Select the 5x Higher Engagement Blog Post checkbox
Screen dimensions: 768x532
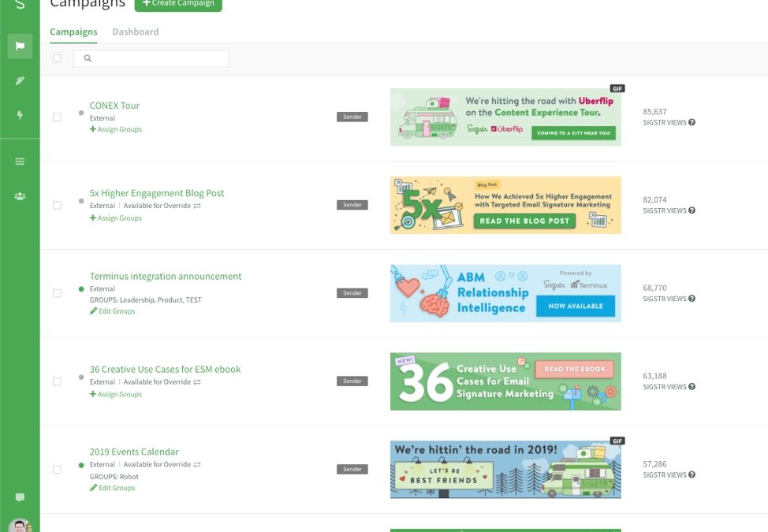click(x=57, y=205)
